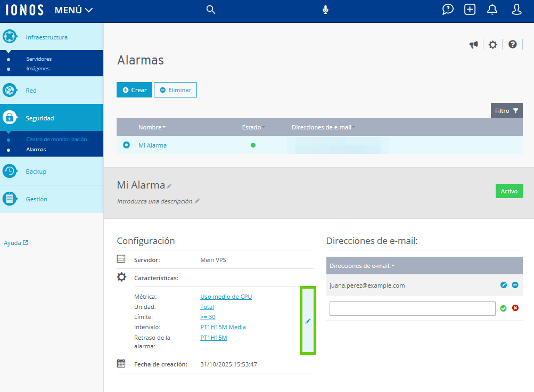534x392 pixels.
Task: Remove juana.perez@example.com with the minus icon
Action: 514,285
